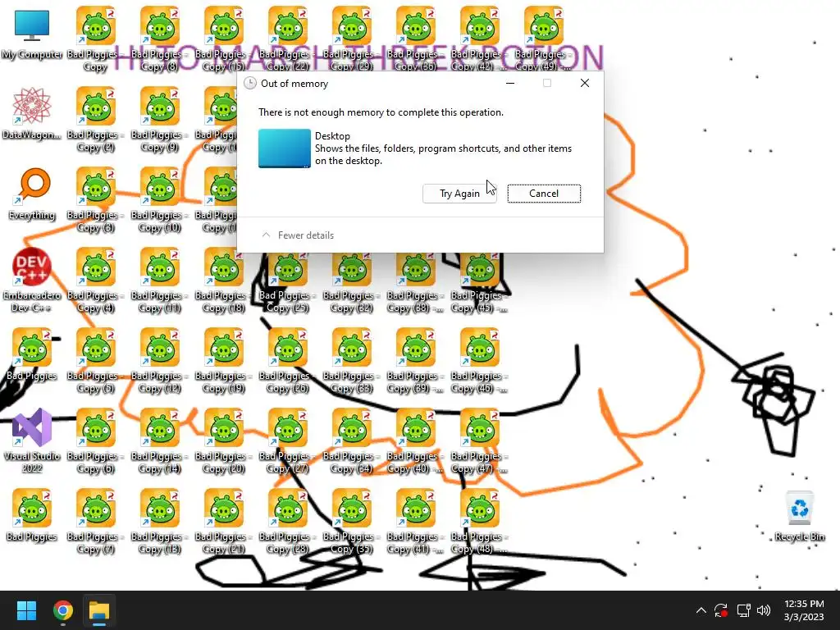Open the volume control tray icon

pyautogui.click(x=764, y=610)
